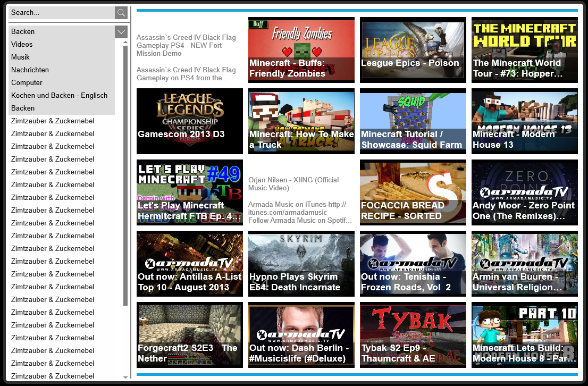This screenshot has height=386, width=588.
Task: Focus the Search... input field
Action: [x=62, y=13]
